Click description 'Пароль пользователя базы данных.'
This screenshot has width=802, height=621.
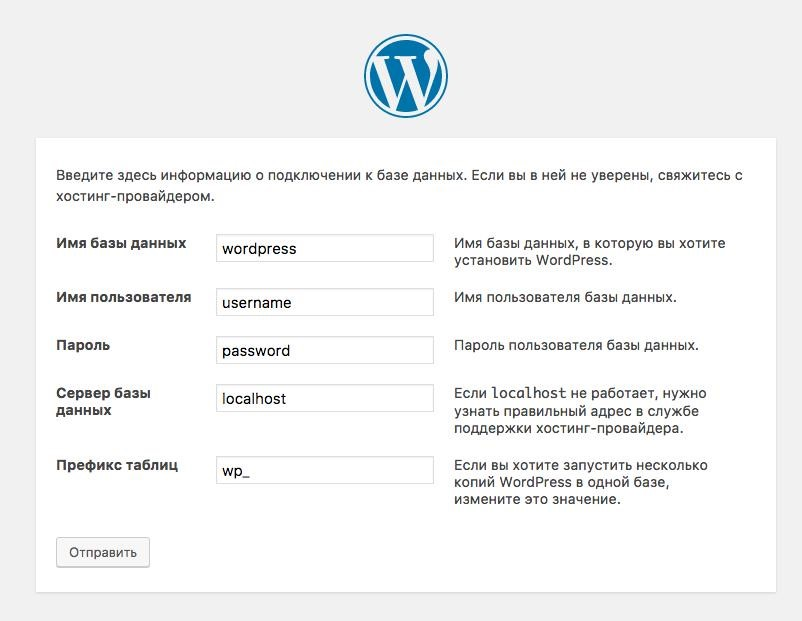[x=576, y=345]
